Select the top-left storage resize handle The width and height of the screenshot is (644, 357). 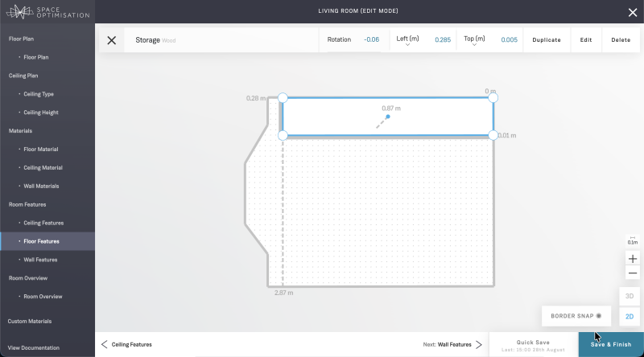283,97
